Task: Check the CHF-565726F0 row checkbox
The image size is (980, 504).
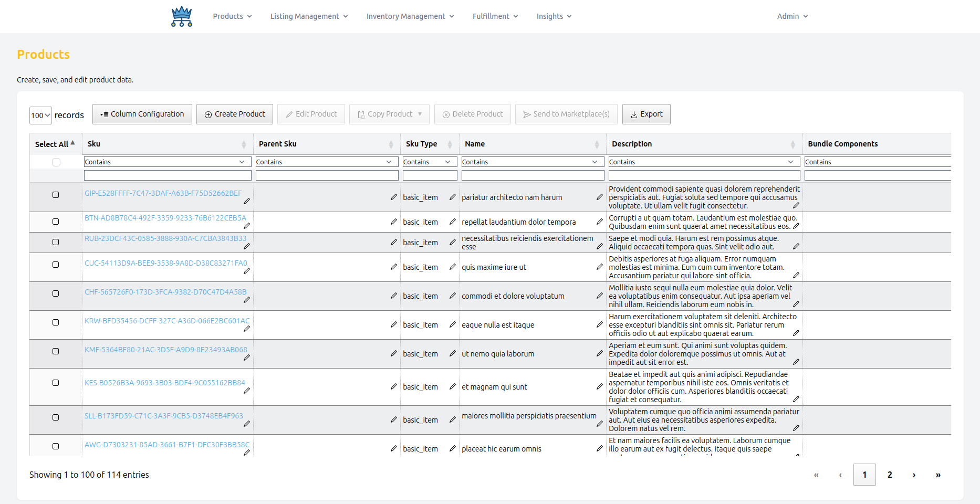Action: (56, 293)
